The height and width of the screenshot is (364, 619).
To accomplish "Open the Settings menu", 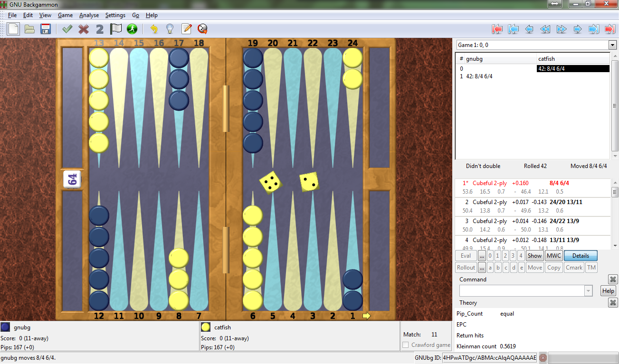I will (x=115, y=15).
